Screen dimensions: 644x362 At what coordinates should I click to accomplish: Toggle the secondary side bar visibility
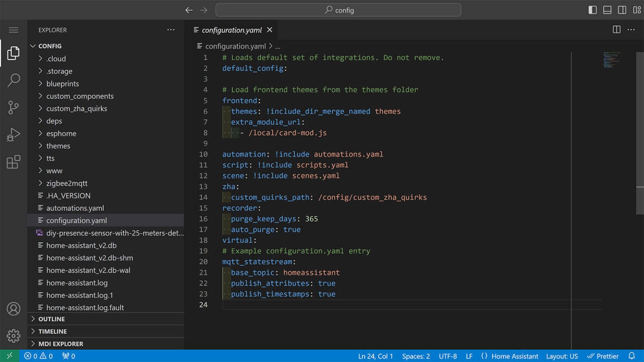[x=622, y=10]
